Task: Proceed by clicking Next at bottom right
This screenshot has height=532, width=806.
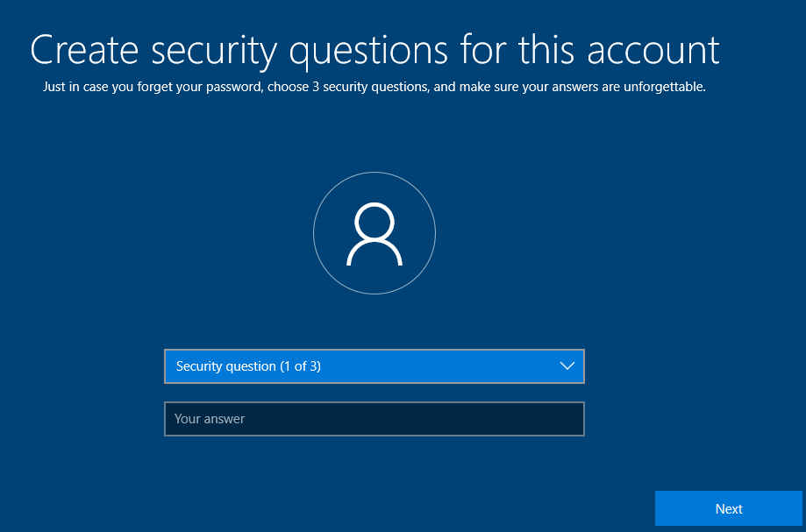Action: pyautogui.click(x=728, y=508)
